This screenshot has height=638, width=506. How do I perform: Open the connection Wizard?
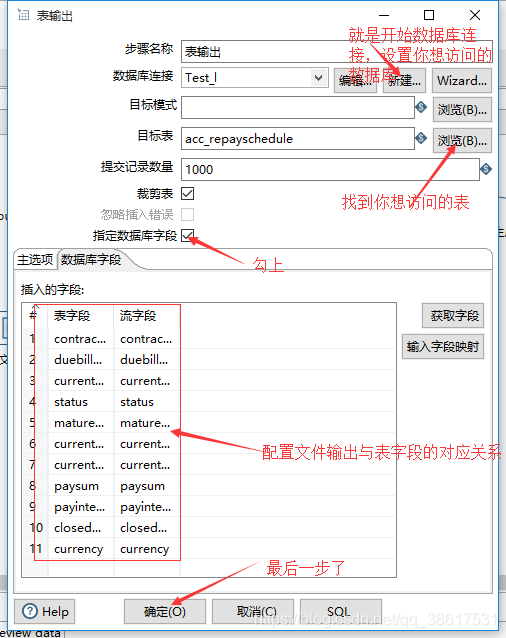click(462, 81)
